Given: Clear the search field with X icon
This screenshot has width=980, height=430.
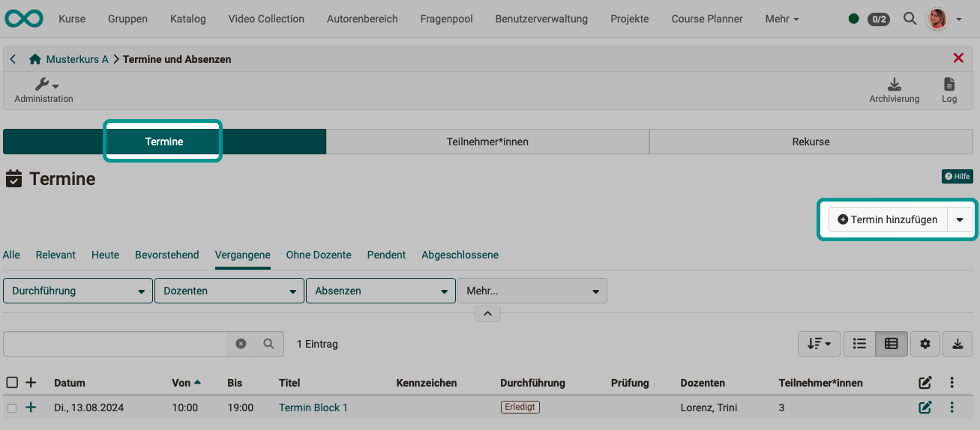Looking at the screenshot, I should (241, 344).
